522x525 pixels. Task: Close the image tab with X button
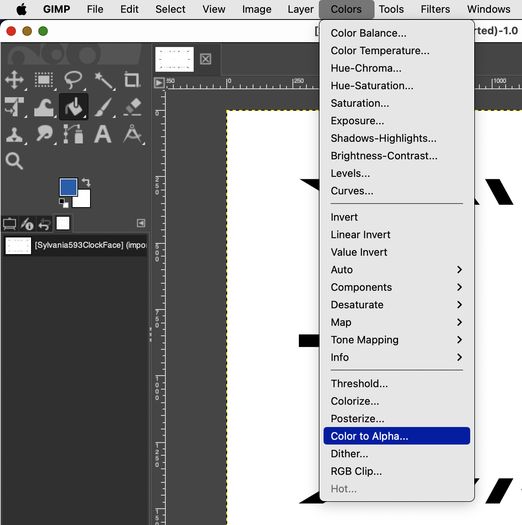(x=206, y=59)
